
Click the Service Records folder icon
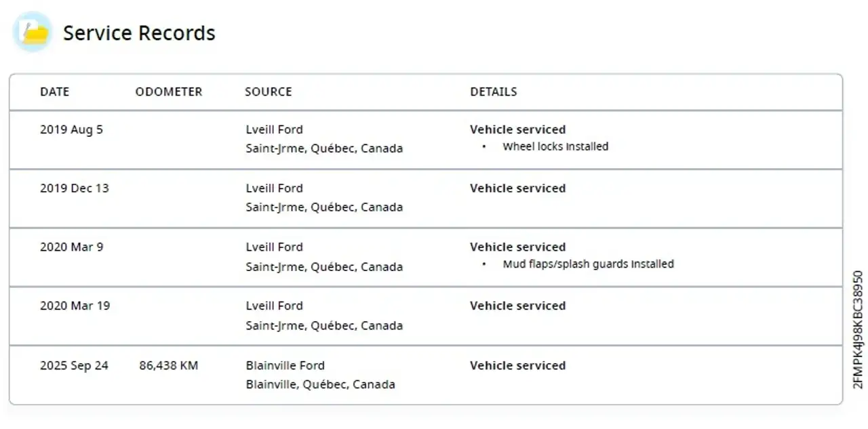click(x=33, y=32)
